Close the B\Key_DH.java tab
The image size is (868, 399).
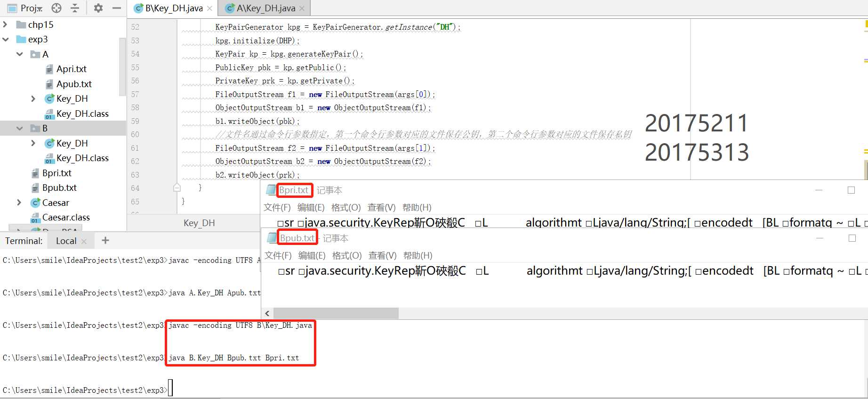tap(209, 8)
